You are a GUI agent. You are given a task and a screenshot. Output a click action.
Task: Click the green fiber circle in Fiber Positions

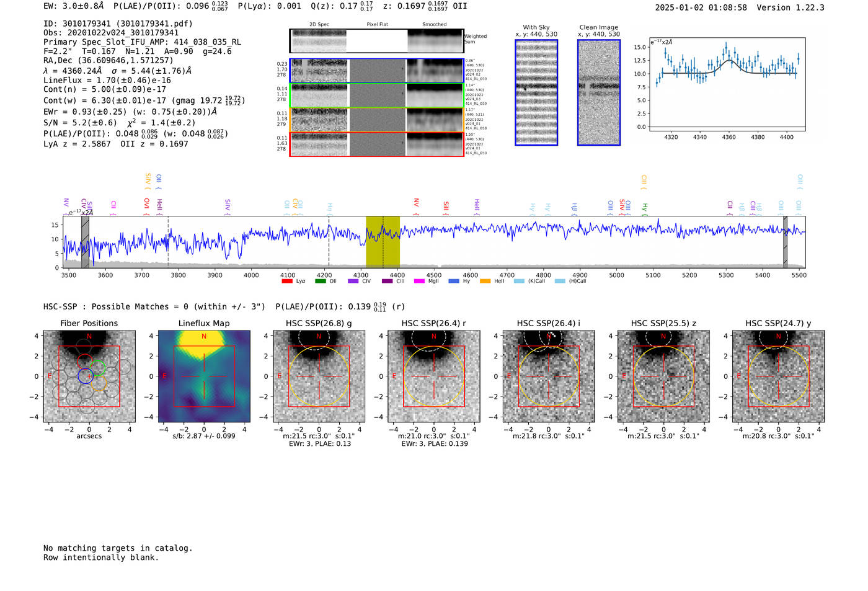(98, 368)
